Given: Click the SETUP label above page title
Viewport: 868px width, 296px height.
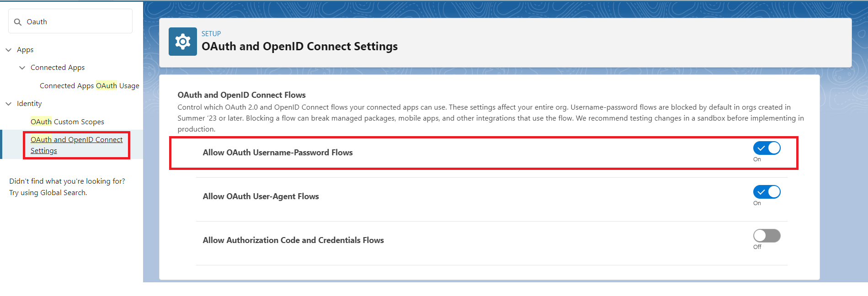Looking at the screenshot, I should tap(211, 34).
